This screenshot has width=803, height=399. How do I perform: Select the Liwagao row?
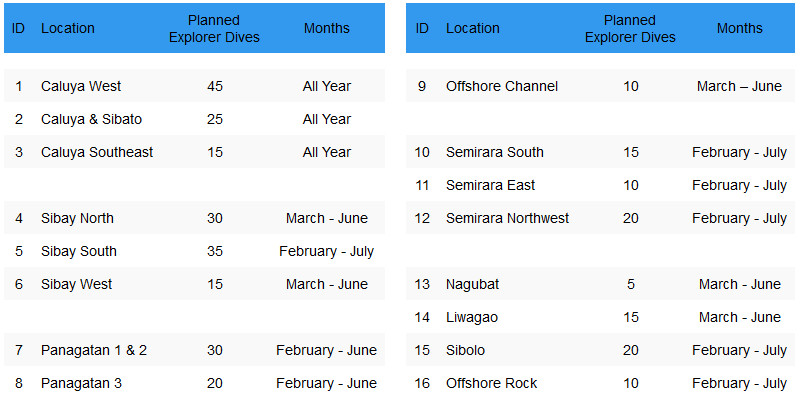(600, 317)
